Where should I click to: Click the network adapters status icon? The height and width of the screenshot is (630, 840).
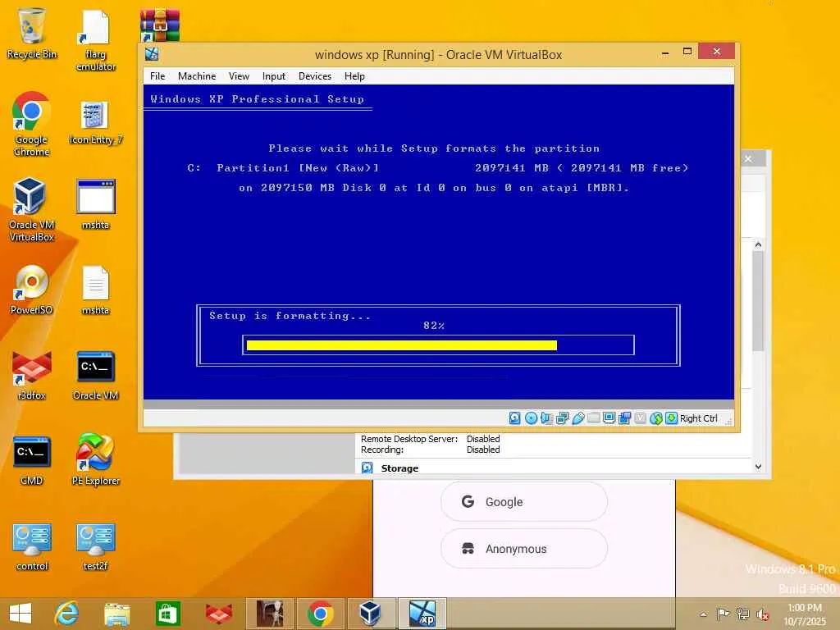tap(563, 418)
